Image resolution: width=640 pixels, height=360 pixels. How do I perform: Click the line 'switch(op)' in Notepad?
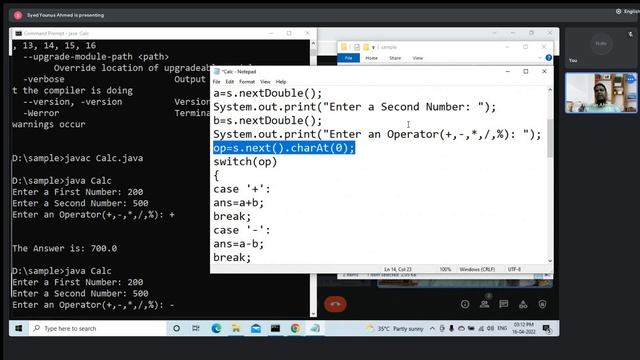tap(245, 162)
